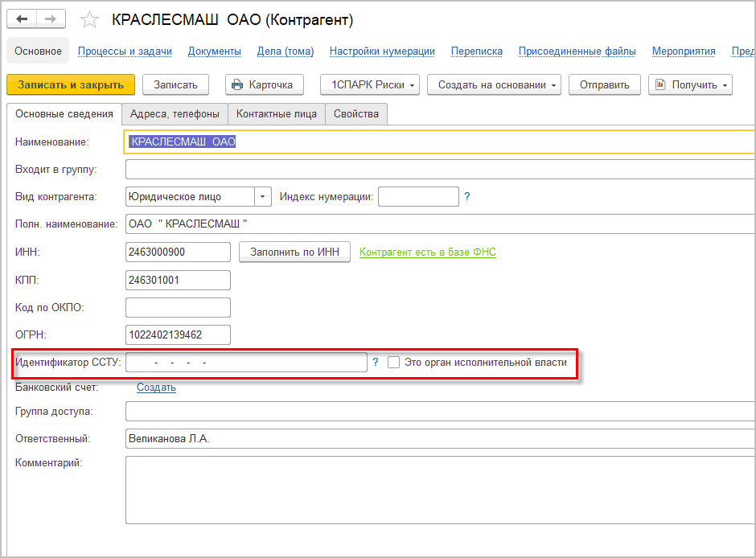Click the Ответственный field
The width and height of the screenshot is (756, 558).
[x=440, y=438]
